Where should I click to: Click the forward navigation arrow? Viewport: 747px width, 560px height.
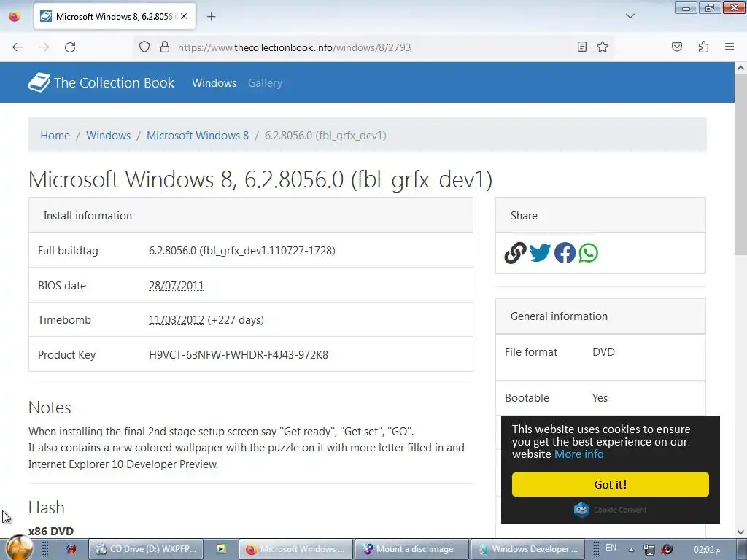tap(44, 47)
